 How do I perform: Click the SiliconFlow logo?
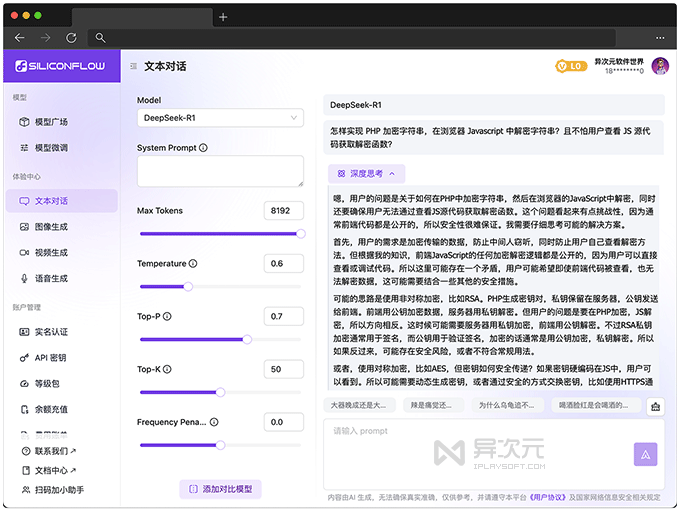60,66
